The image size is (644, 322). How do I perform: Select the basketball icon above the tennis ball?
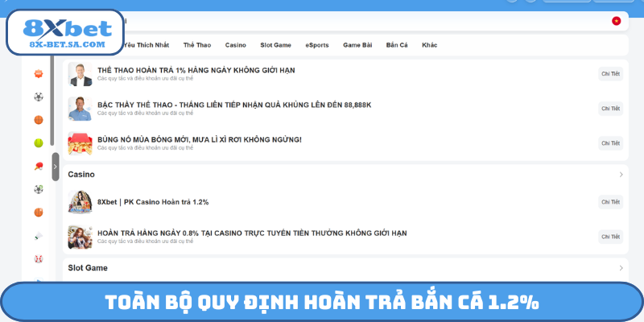pos(39,120)
